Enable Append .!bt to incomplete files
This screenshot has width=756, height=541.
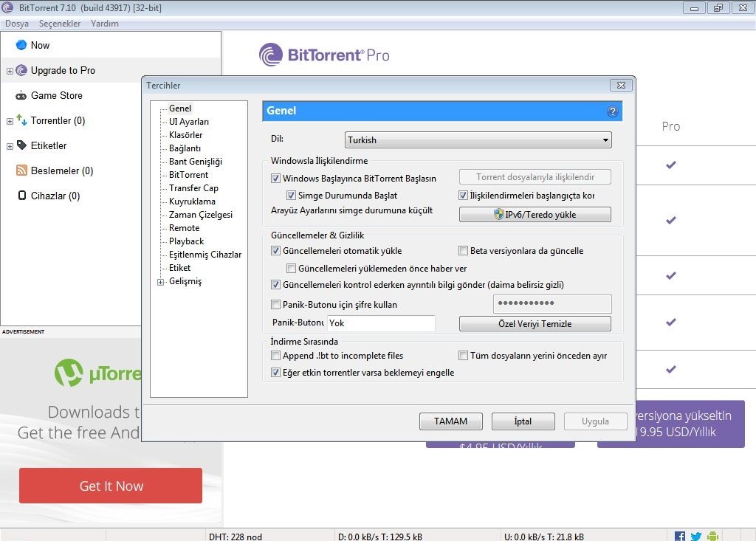click(275, 355)
